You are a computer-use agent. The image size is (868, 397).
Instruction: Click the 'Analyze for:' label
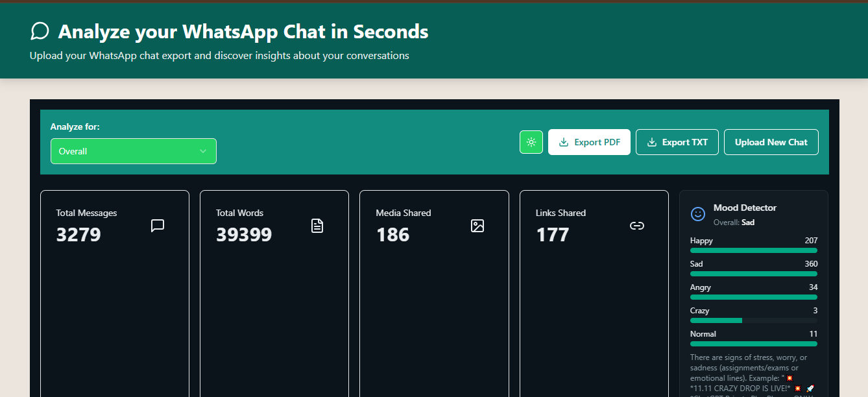click(75, 126)
